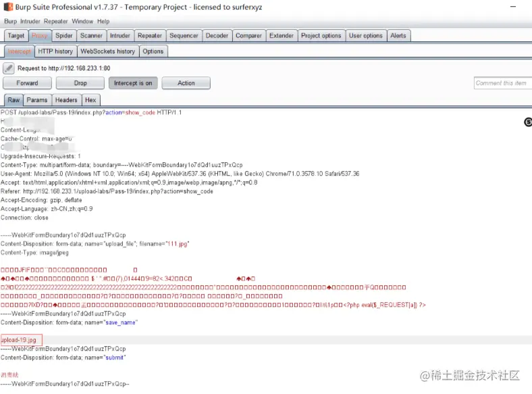This screenshot has width=532, height=394.
Task: Switch to the Target tab
Action: 16,36
